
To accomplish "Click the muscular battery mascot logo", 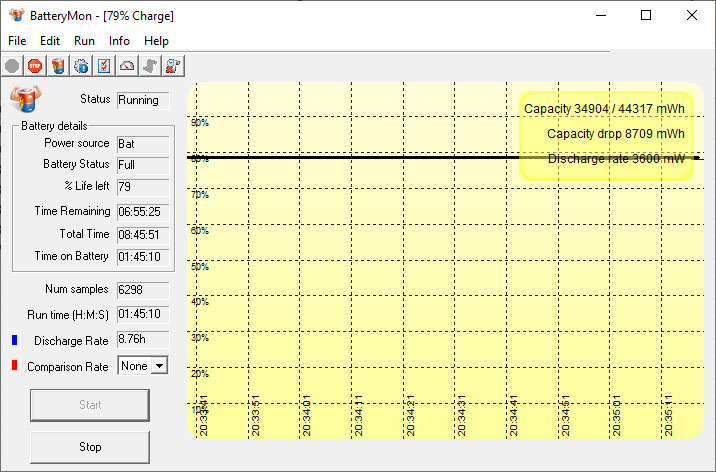I will pos(26,98).
